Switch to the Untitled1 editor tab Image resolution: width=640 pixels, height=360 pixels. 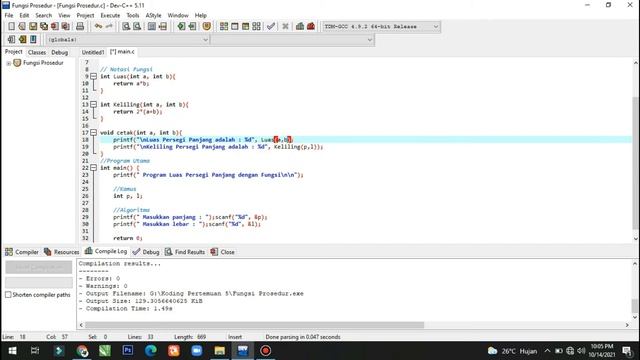click(x=93, y=52)
